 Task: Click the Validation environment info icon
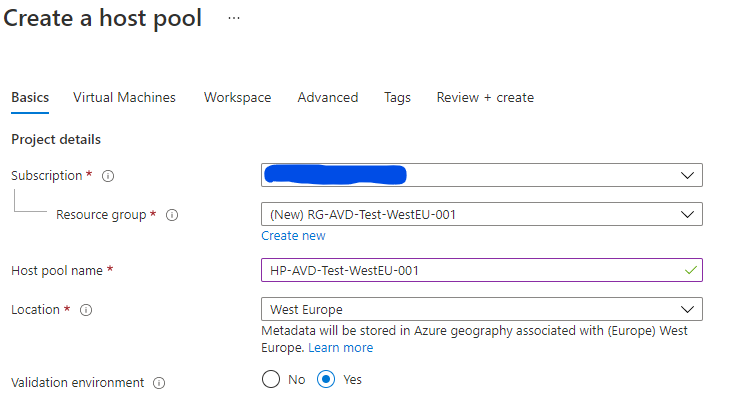click(x=159, y=383)
